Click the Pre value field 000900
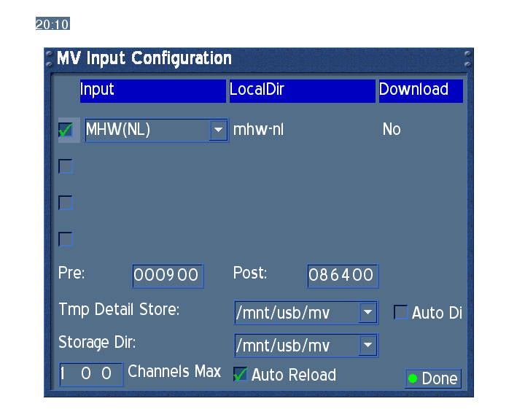 (168, 276)
